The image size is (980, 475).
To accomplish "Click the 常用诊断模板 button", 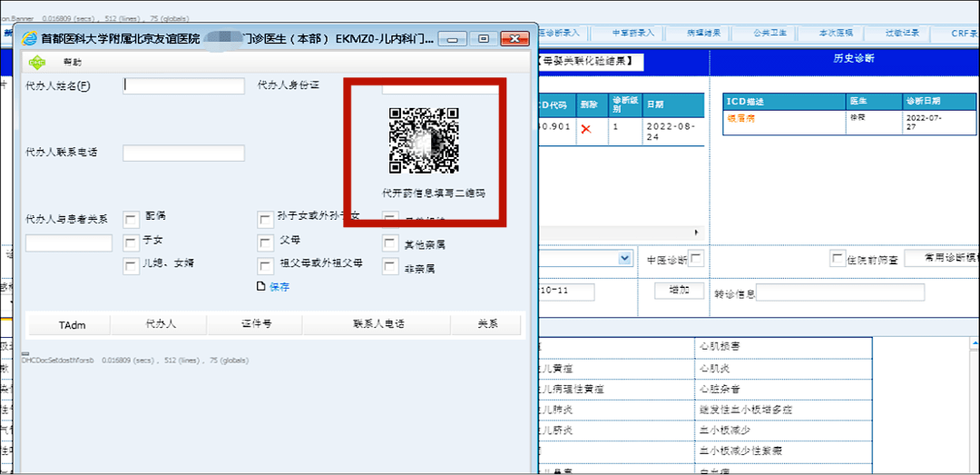I will pyautogui.click(x=943, y=259).
